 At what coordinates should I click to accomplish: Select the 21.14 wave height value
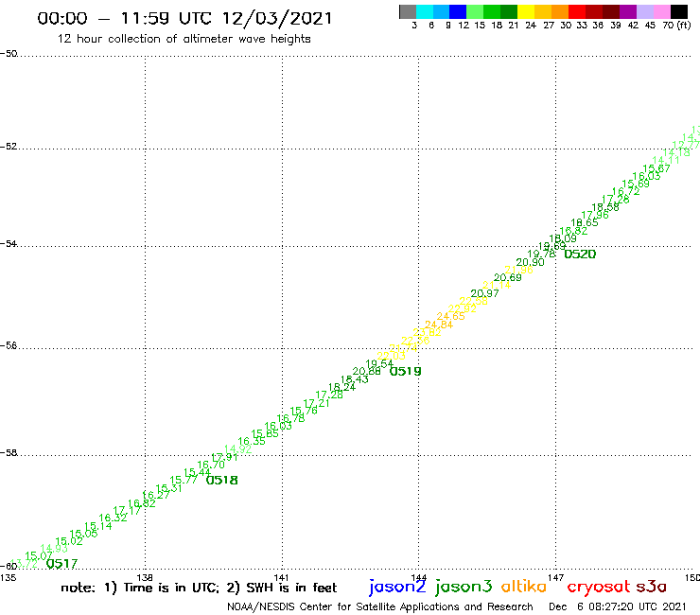(x=497, y=285)
